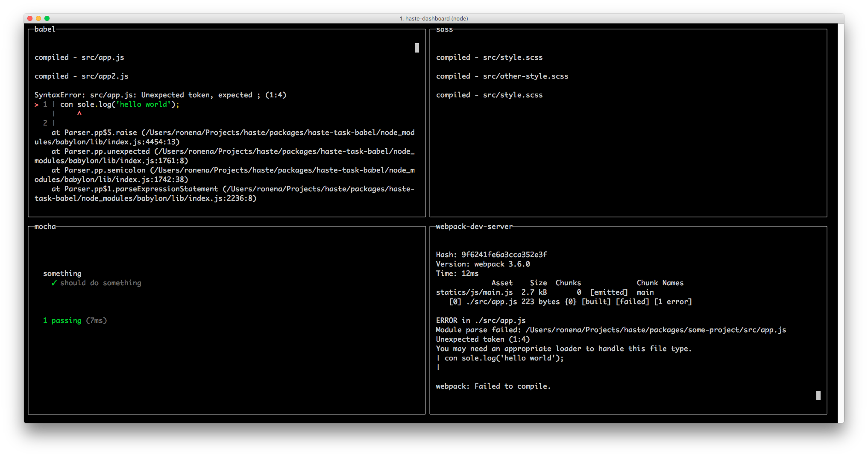Click the yellow minimize window button
The height and width of the screenshot is (457, 868).
tap(38, 18)
